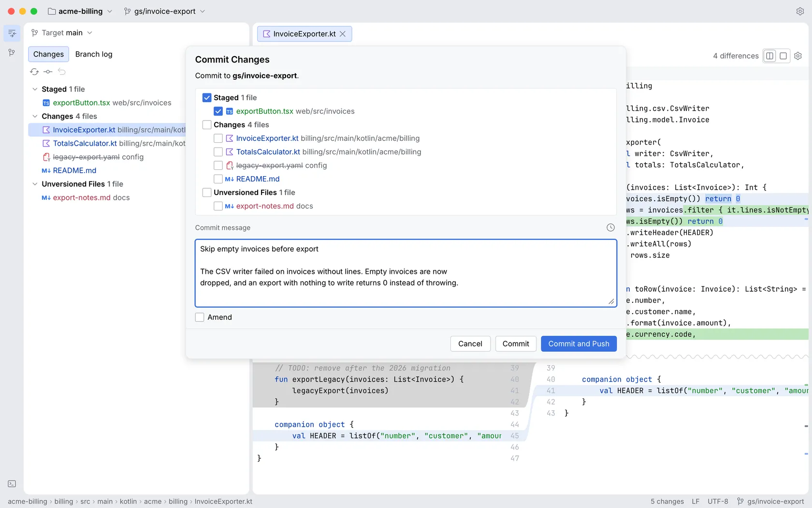Click exportButton.tsx file icon in sidebar Staged list

[46, 103]
